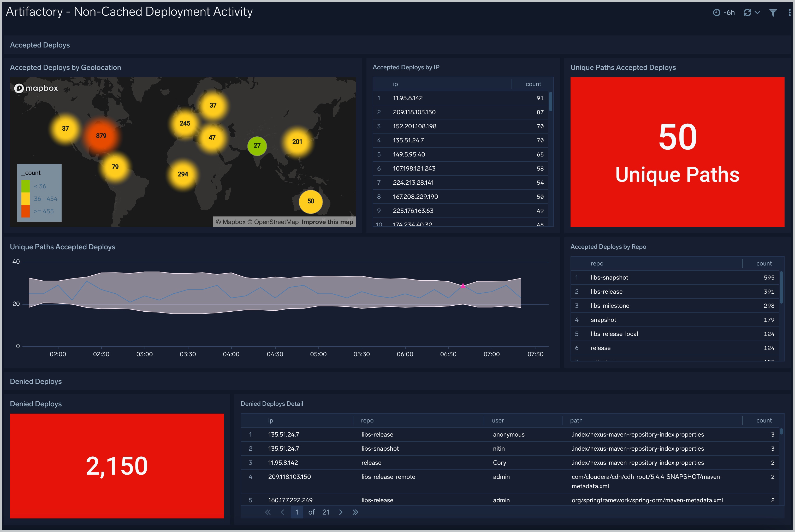The height and width of the screenshot is (532, 795).
Task: Click the 201 map cluster bubble
Action: coord(297,142)
